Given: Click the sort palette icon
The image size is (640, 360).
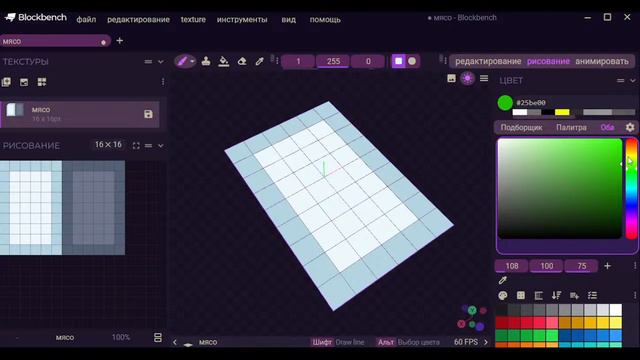Looking at the screenshot, I should coord(556,296).
